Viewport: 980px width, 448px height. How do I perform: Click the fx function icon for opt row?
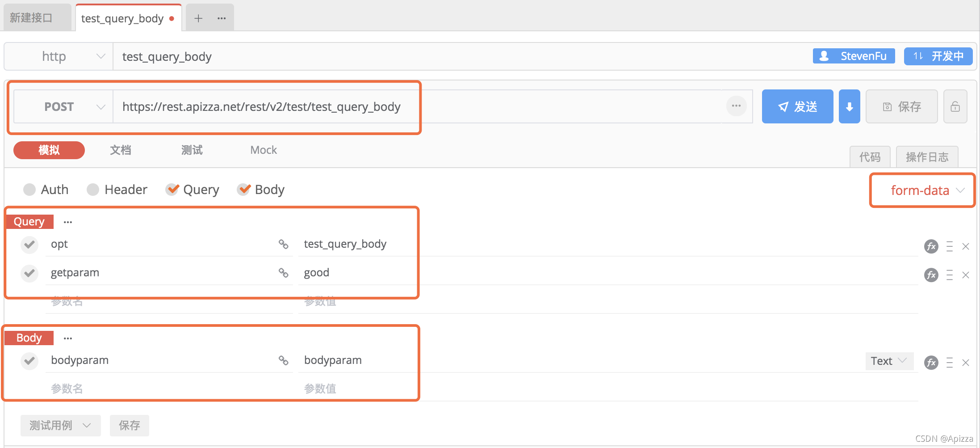click(931, 246)
